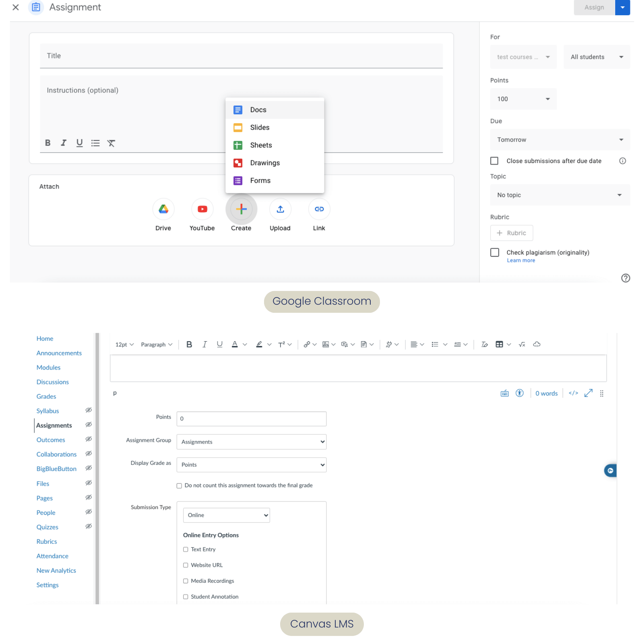Insert table in Canvas editor
Image resolution: width=644 pixels, height=644 pixels.
[499, 345]
